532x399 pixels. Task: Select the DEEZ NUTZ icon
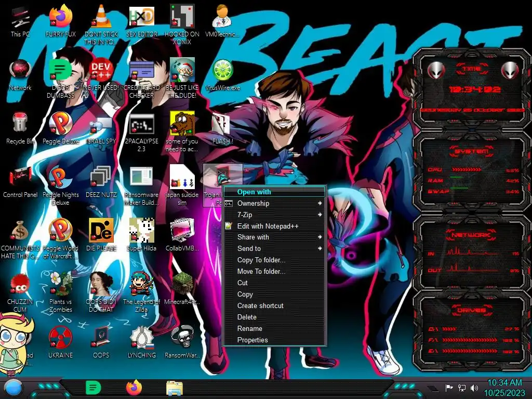pos(101,182)
